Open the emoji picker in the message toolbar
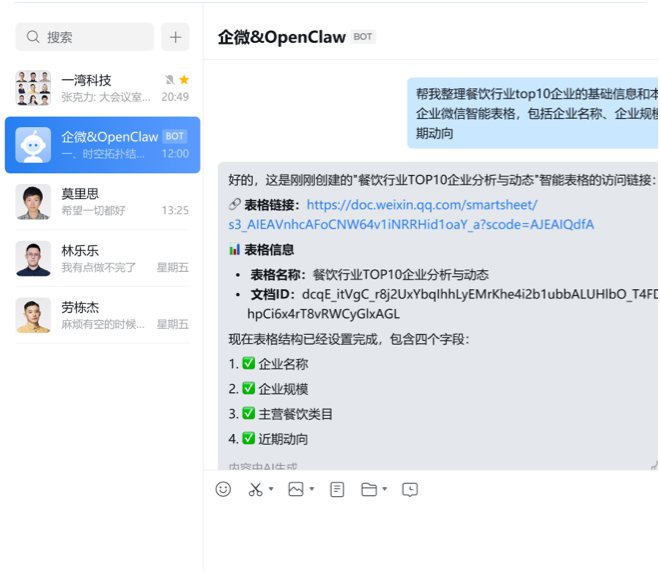 click(x=223, y=489)
